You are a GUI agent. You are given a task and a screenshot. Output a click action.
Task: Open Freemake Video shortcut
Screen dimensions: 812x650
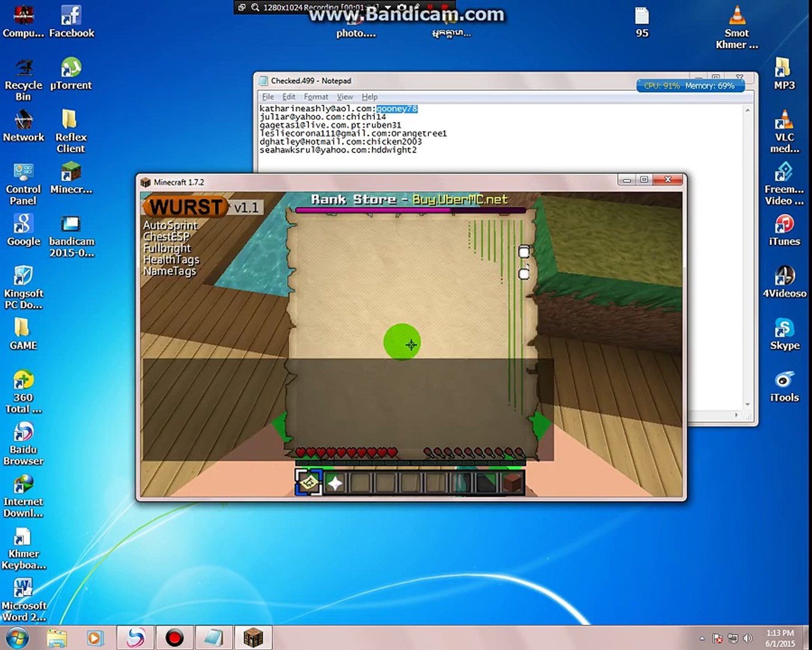pos(784,184)
